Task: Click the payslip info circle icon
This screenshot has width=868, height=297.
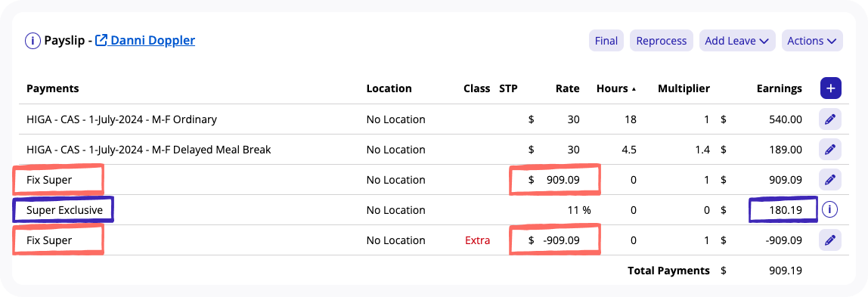Action: click(x=33, y=41)
